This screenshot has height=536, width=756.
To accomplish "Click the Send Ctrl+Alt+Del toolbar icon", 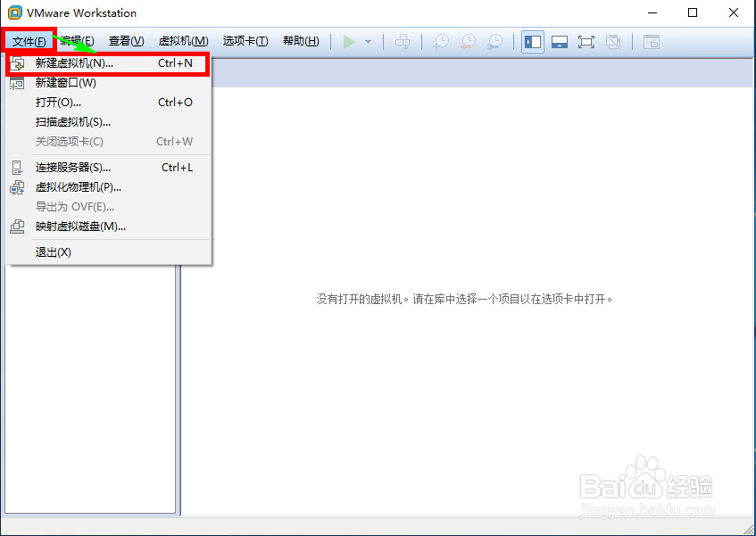I will 401,41.
